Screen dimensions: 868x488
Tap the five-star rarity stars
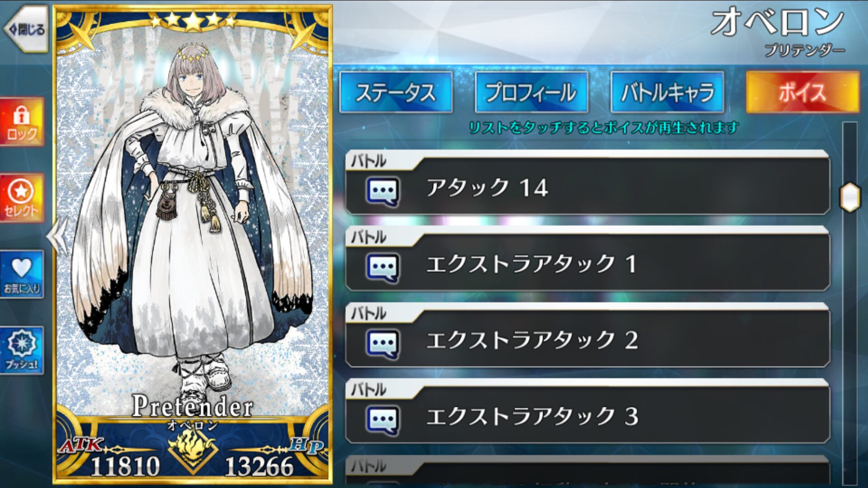(x=193, y=20)
